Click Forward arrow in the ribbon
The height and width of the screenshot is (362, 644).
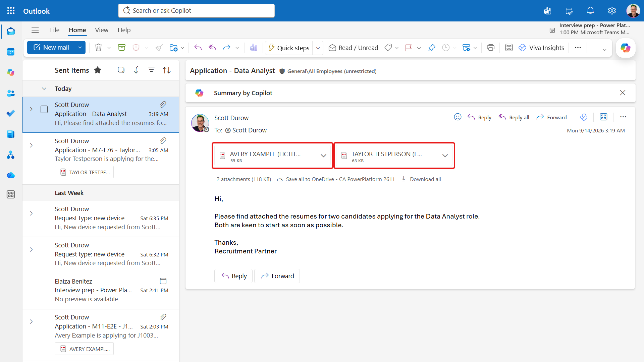pos(227,48)
